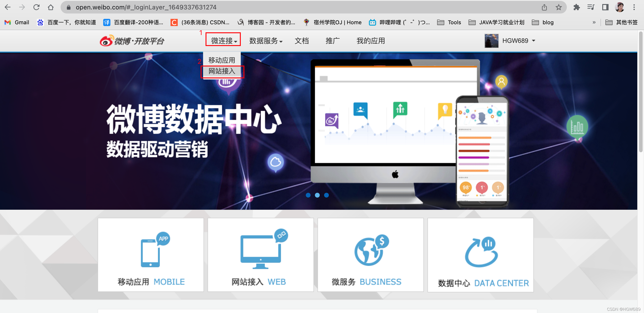
Task: Expand the Tools bookmark folder
Action: tap(449, 22)
